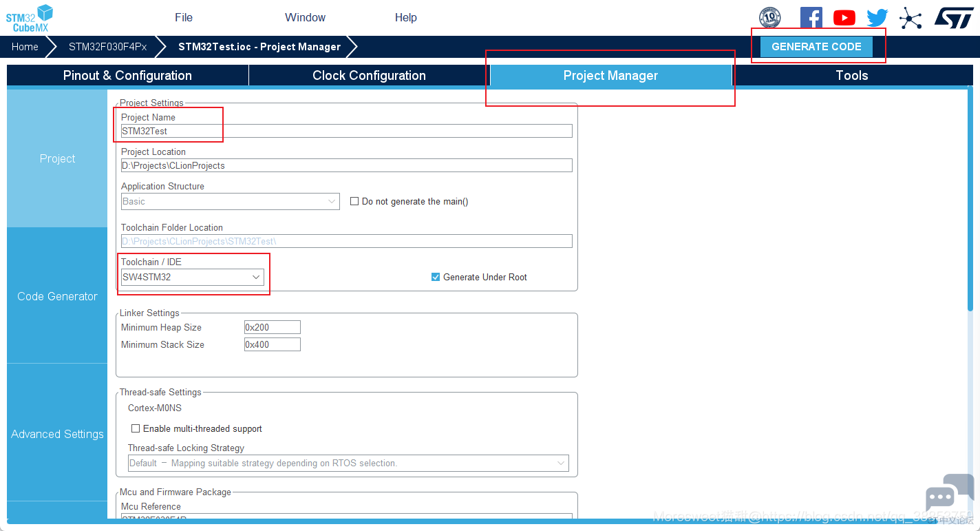Screen dimensions: 980x531
Task: Click the Minimum Heap Size field
Action: click(273, 327)
